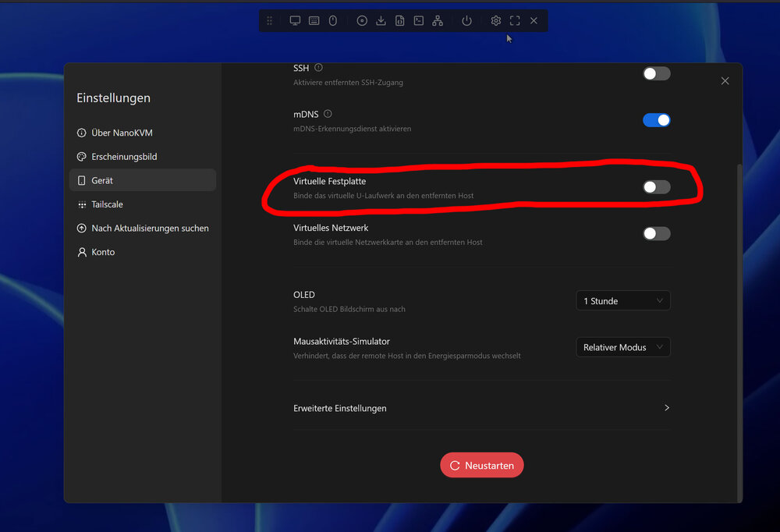Click the mDNS info icon

point(328,114)
